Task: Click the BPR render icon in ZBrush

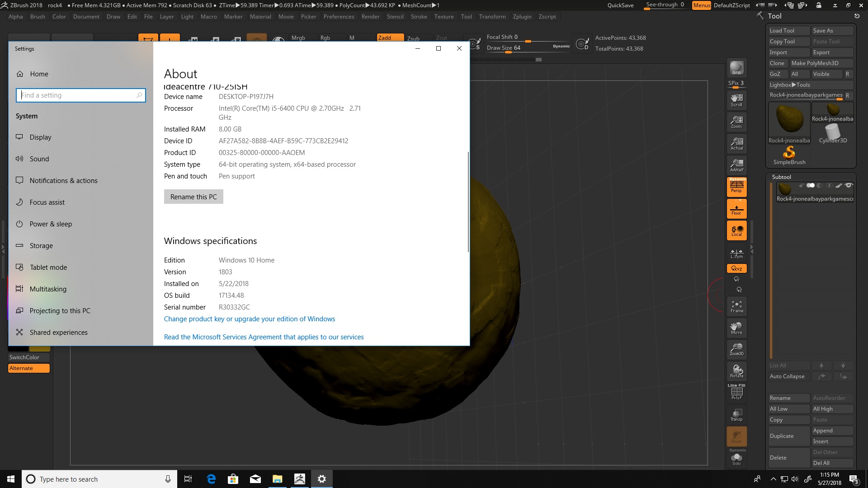Action: 736,68
